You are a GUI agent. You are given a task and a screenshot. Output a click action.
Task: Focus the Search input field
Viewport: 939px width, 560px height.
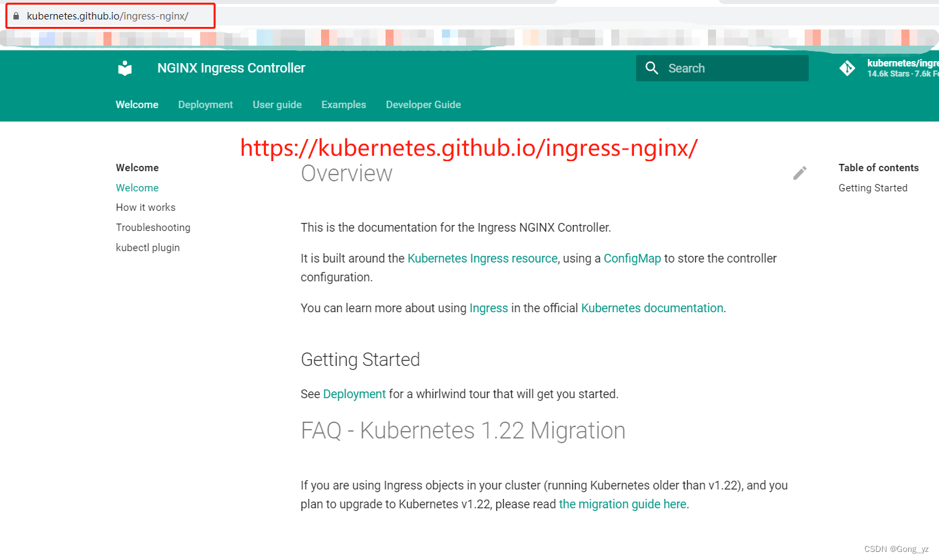[x=722, y=68]
